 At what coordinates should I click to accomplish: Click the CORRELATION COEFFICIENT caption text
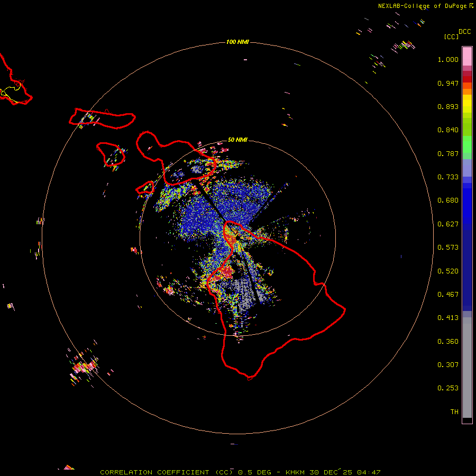(154, 472)
